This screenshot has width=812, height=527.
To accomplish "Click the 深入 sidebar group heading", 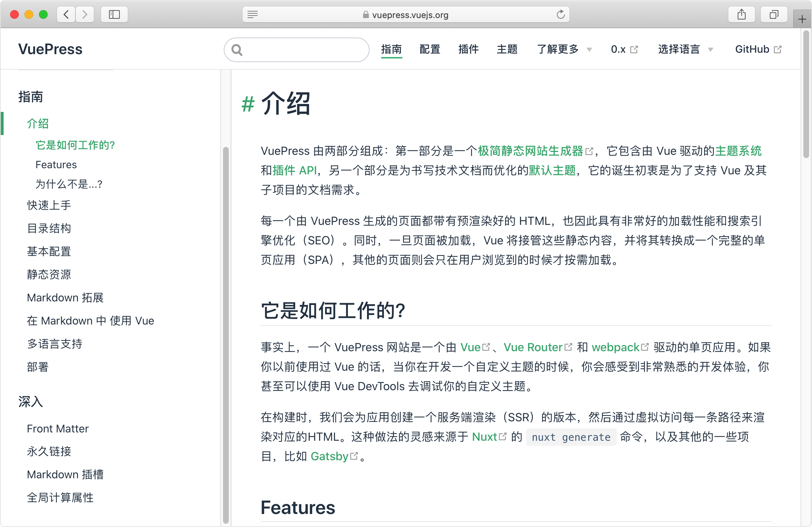I will click(31, 401).
